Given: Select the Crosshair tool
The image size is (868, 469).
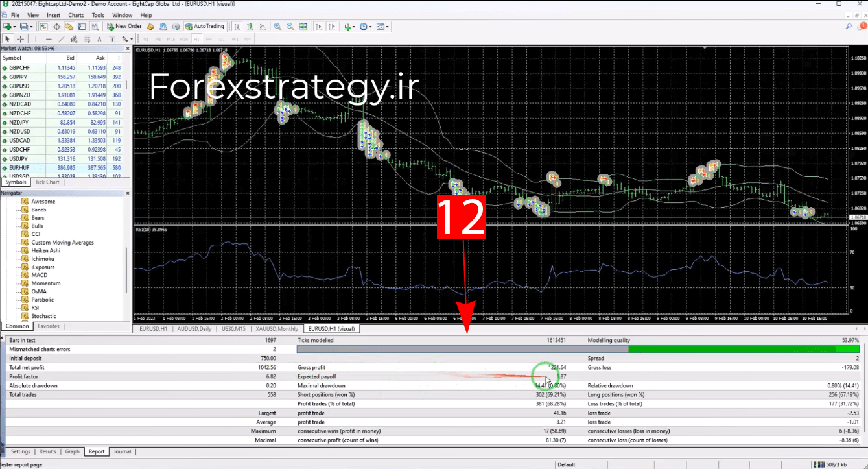Looking at the screenshot, I should 20,39.
